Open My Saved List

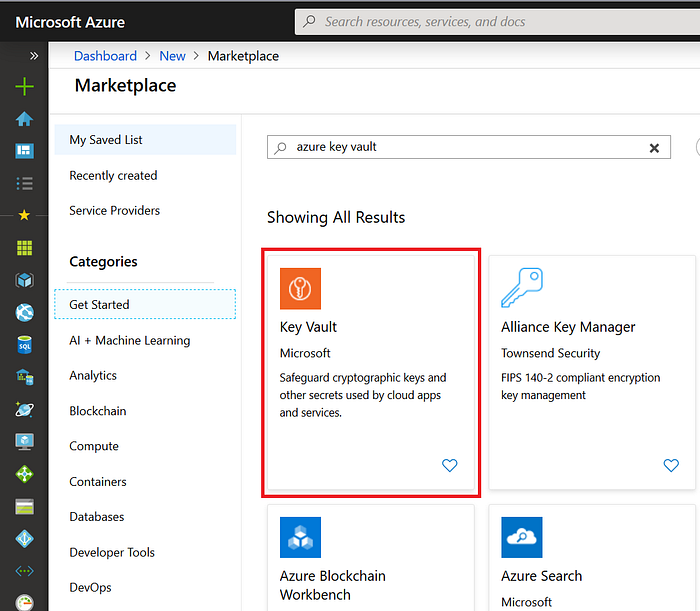tap(145, 140)
